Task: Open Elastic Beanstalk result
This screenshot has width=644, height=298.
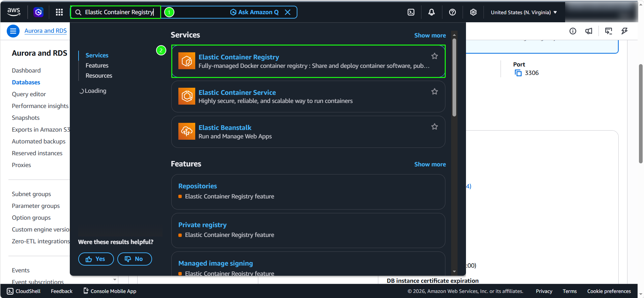Action: point(225,128)
